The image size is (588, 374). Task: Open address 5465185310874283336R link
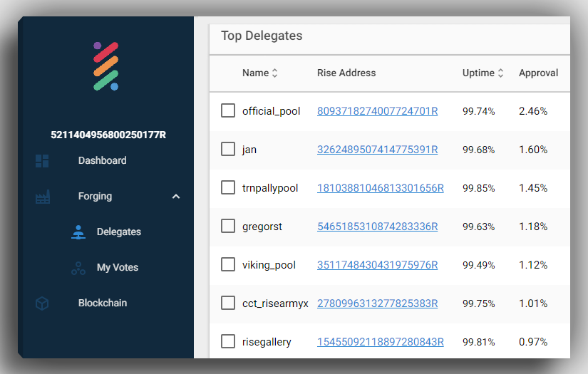coord(377,227)
